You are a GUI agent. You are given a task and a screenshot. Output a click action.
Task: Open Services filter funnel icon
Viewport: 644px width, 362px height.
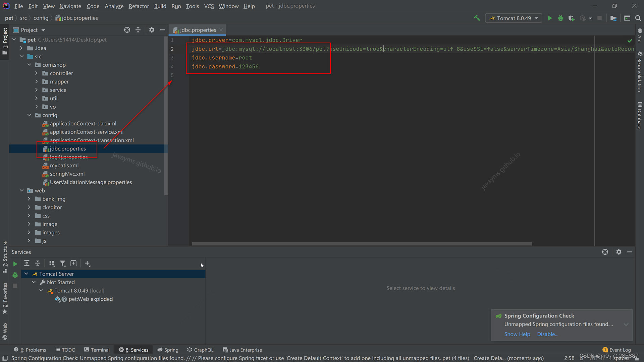[63, 263]
